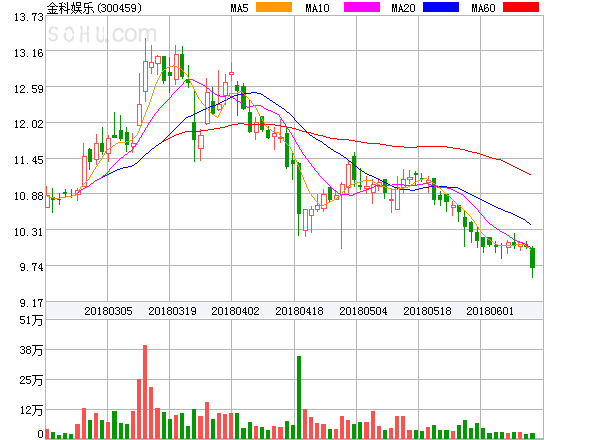Viewport: 600px width, 440px height.
Task: Click the 25万 volume axis label
Action: click(31, 380)
